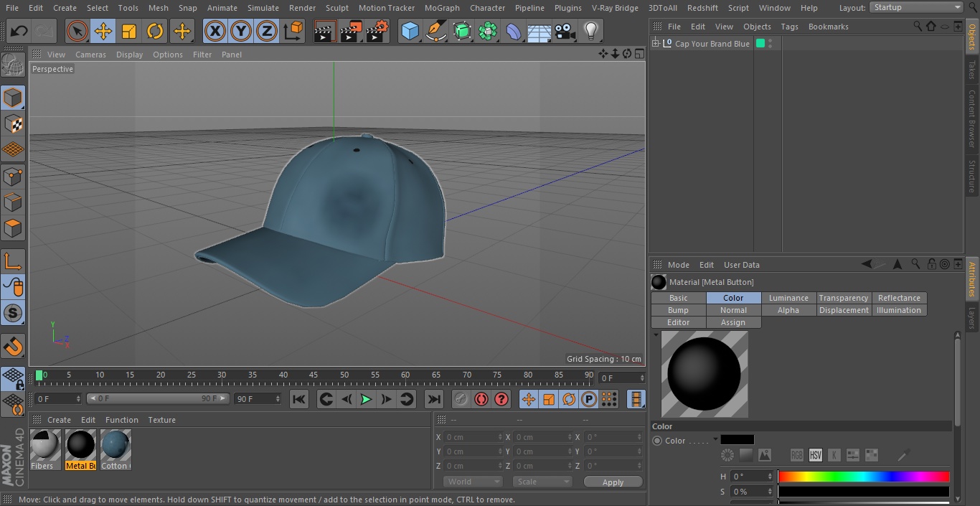Click the Apply button in coordinates

(x=613, y=482)
